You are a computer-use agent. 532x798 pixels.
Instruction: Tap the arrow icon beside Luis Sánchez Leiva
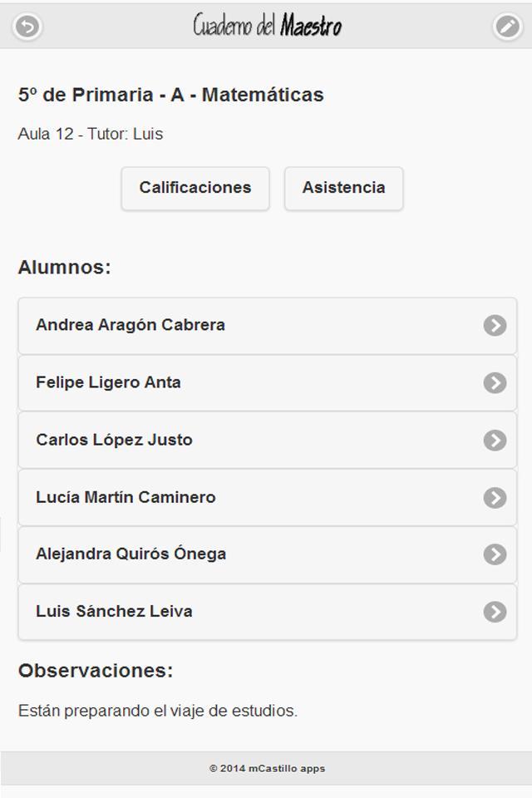pos(495,612)
